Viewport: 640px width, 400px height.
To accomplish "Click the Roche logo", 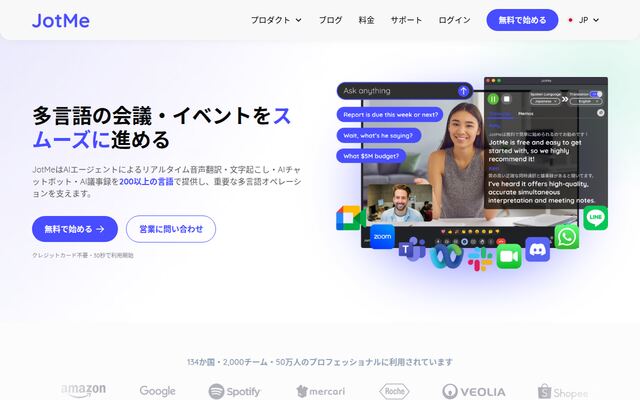I will click(x=394, y=391).
